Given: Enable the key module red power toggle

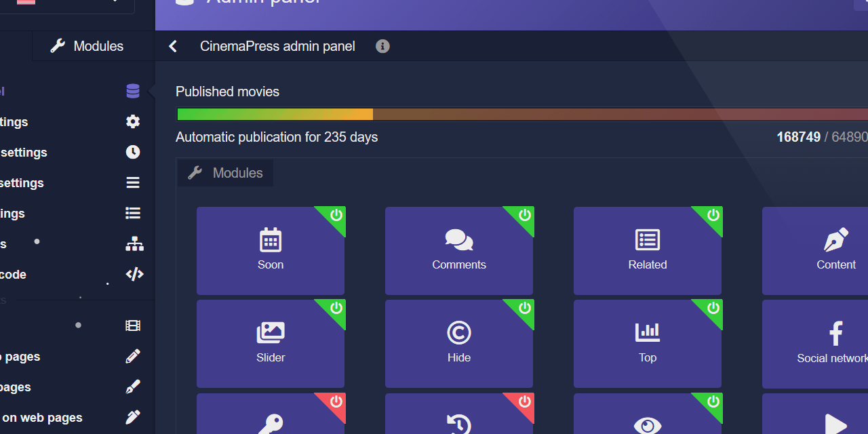Looking at the screenshot, I should click(x=336, y=401).
